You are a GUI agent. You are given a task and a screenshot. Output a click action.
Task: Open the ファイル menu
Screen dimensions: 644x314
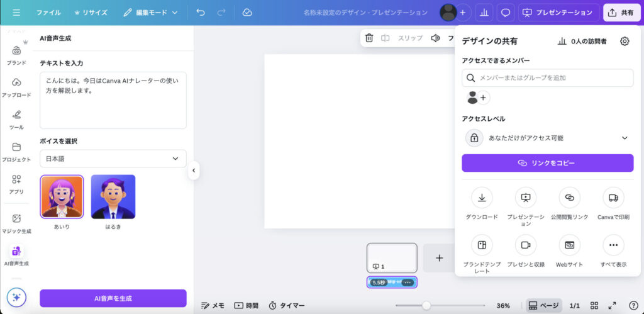[x=48, y=13]
